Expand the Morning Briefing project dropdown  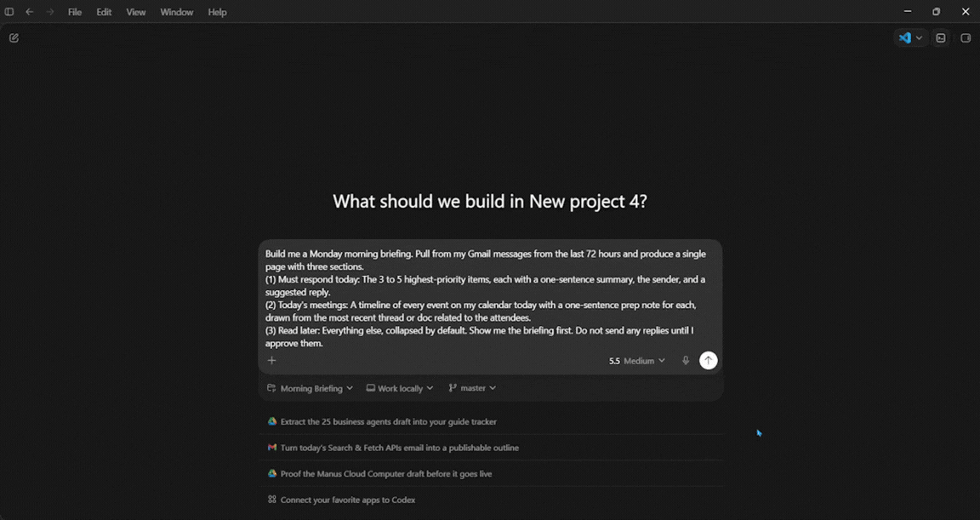point(310,388)
